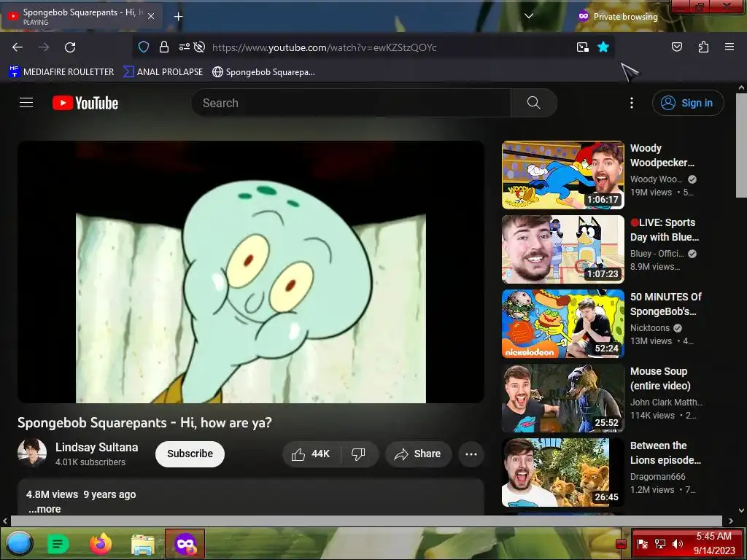The image size is (747, 560).
Task: Go to YouTube home via logo
Action: point(85,103)
